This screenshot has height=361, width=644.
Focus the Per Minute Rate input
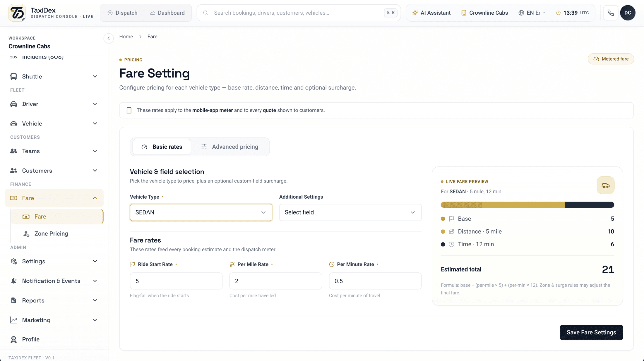375,281
